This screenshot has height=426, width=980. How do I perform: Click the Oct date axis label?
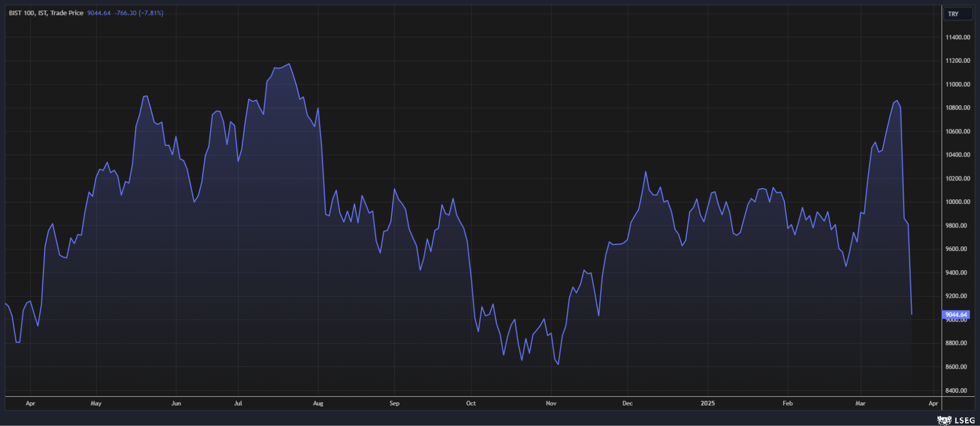coord(471,403)
